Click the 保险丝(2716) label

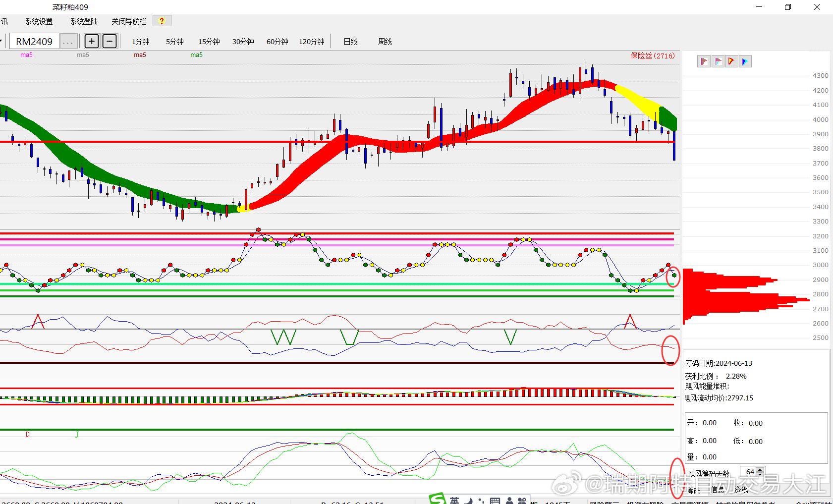coord(653,56)
